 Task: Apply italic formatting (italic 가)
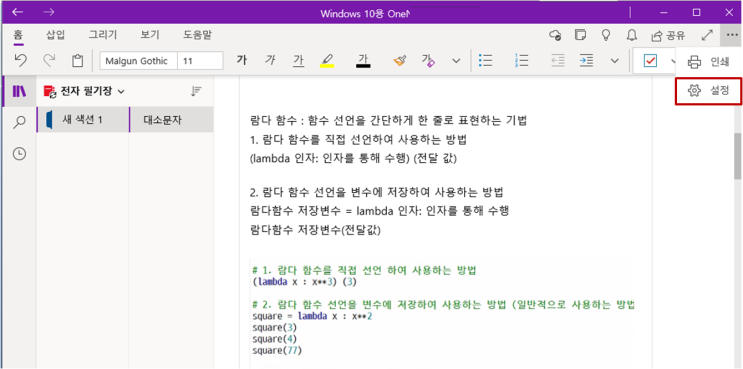[x=270, y=61]
